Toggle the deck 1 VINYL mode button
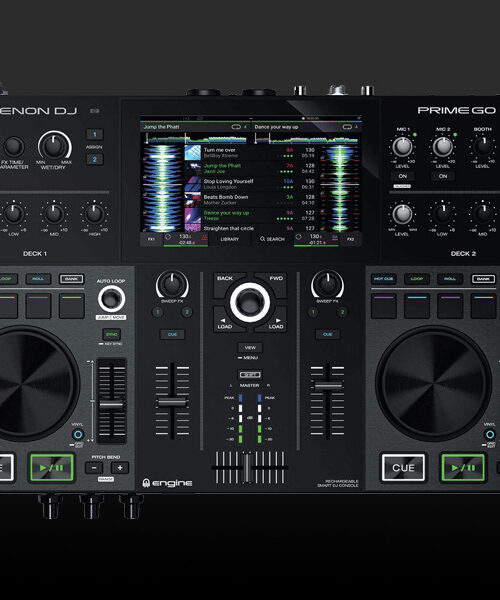The height and width of the screenshot is (600, 500). [x=78, y=434]
